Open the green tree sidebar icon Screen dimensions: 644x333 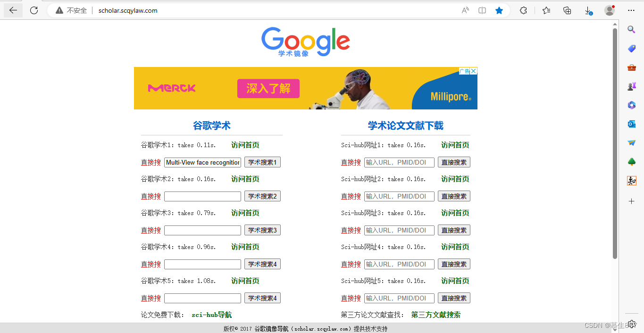pyautogui.click(x=632, y=162)
